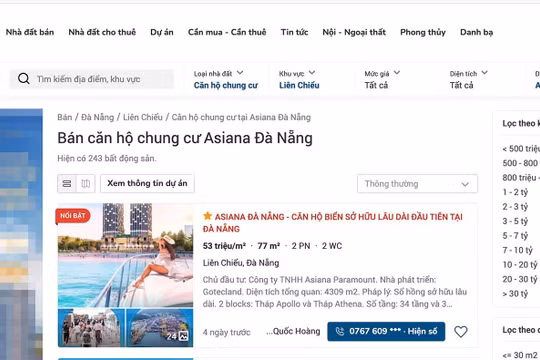
Task: Open Cần mua - Cần thuê menu
Action: (x=227, y=32)
